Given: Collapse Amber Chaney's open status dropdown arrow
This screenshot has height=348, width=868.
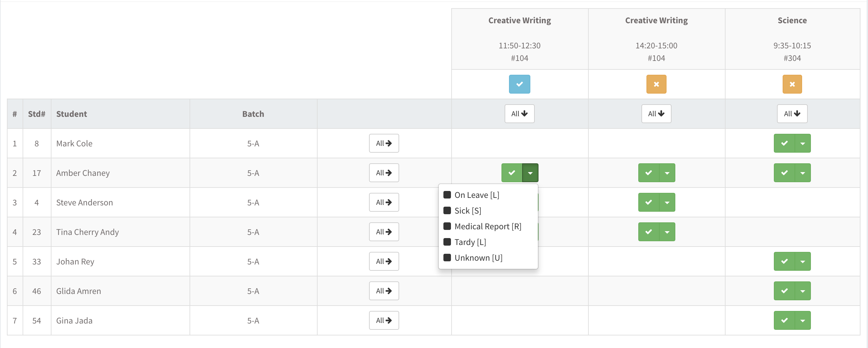Looking at the screenshot, I should (530, 173).
